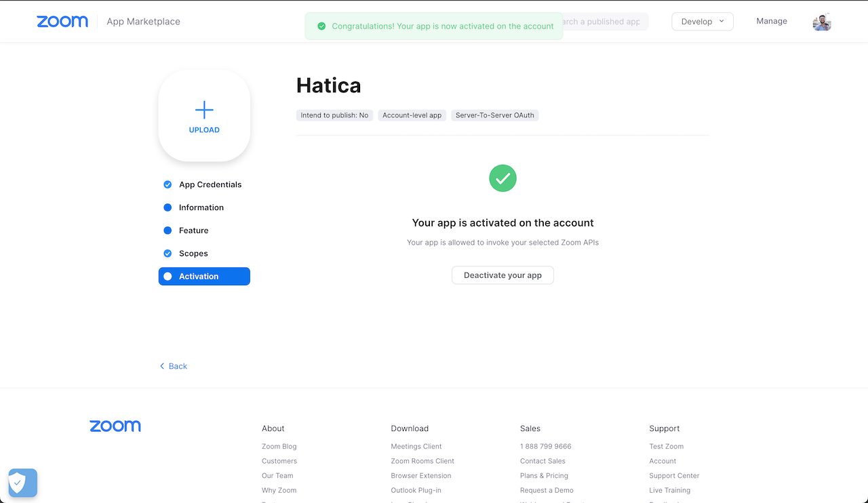The image size is (868, 503).
Task: Open Live Training link
Action: pos(669,490)
